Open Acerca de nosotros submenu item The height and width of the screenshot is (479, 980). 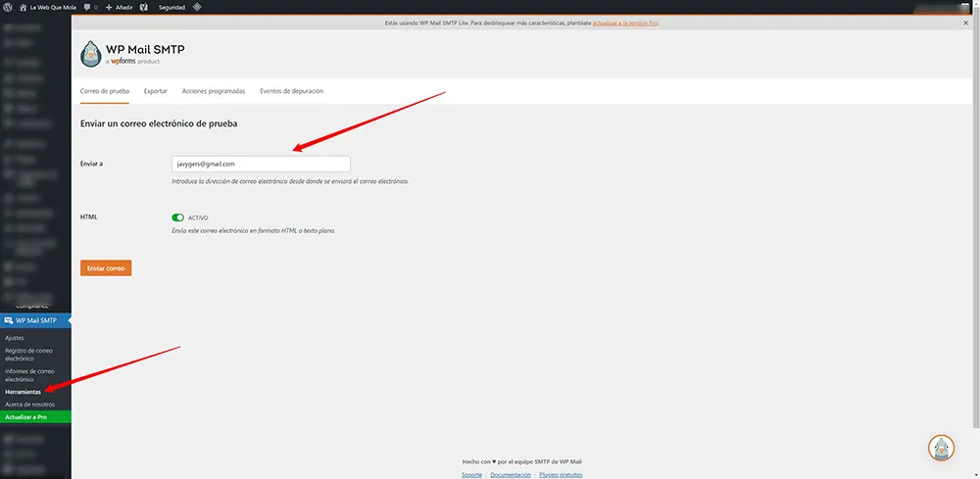(29, 405)
